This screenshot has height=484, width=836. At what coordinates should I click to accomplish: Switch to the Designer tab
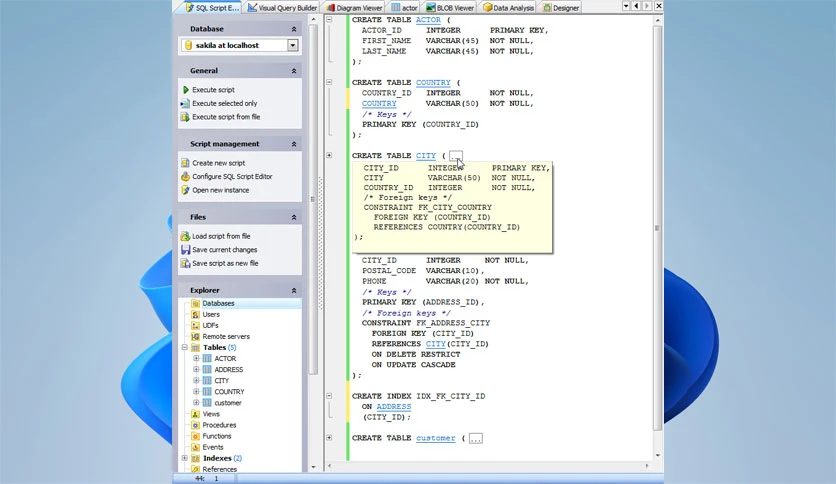560,7
